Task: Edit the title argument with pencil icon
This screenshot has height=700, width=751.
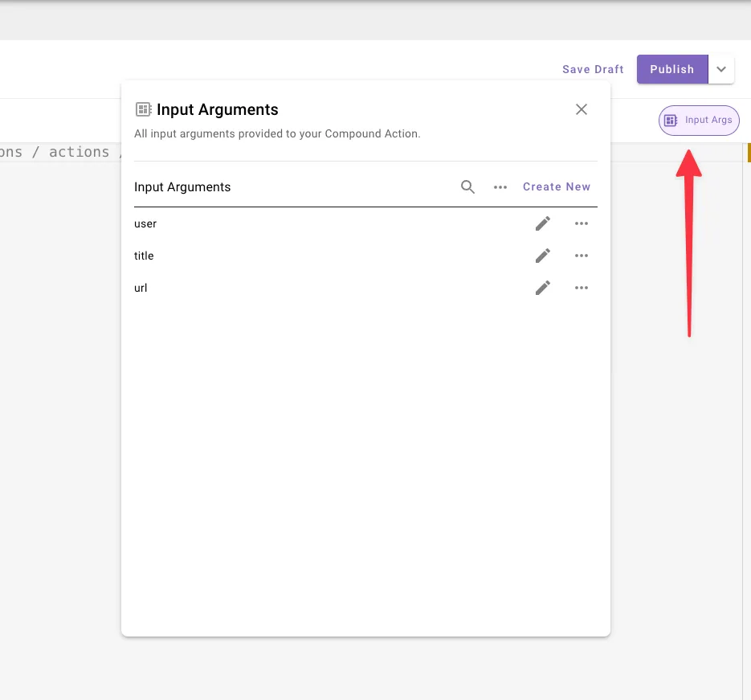Action: (543, 256)
